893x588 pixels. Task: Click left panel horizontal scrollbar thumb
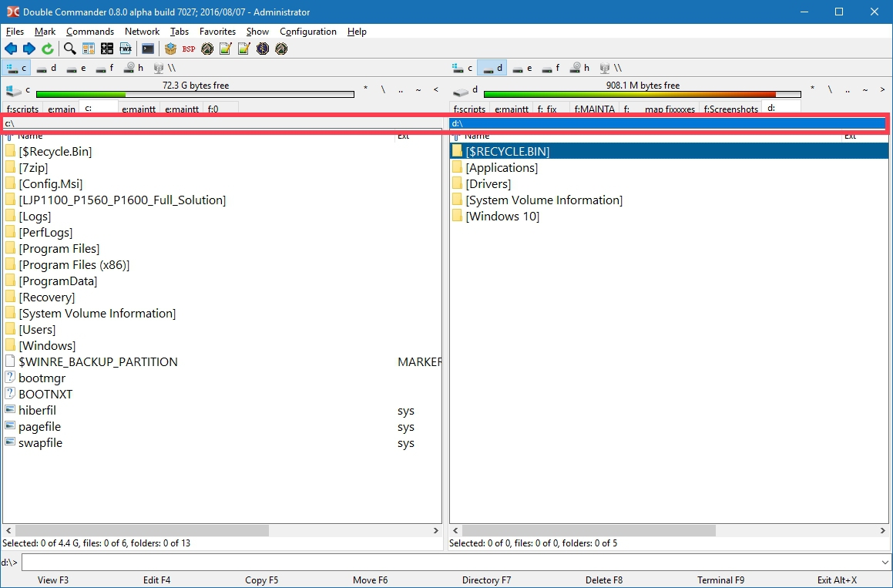point(141,531)
